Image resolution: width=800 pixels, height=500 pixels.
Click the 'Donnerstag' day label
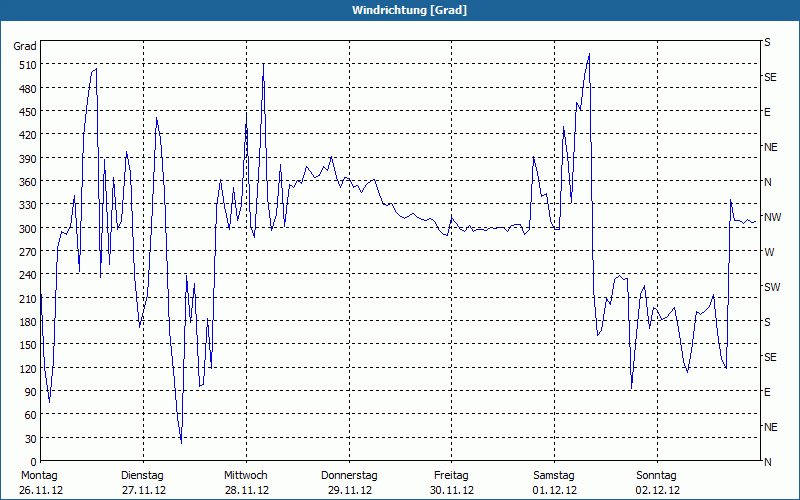click(x=349, y=476)
